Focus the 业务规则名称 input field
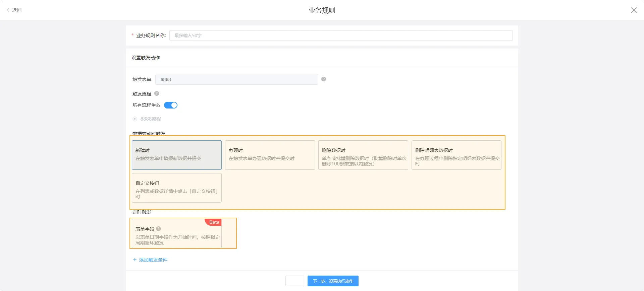Viewport: 644px width, 291px height. [x=341, y=35]
